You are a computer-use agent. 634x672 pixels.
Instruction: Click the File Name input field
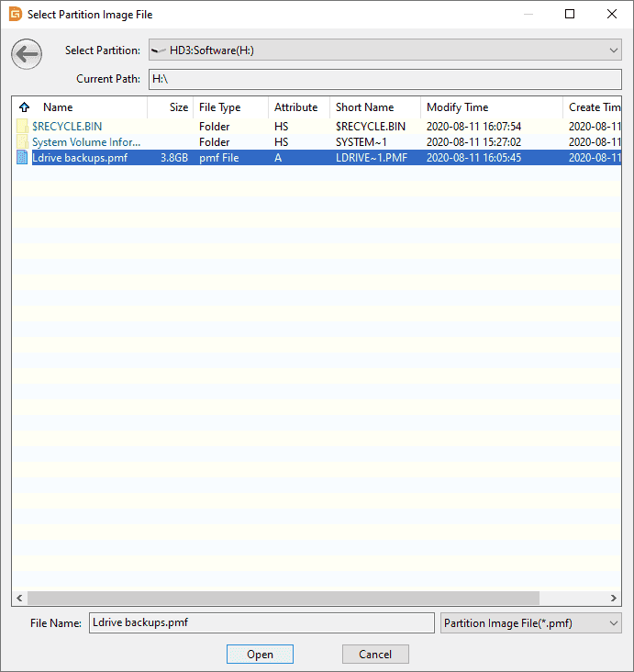261,623
